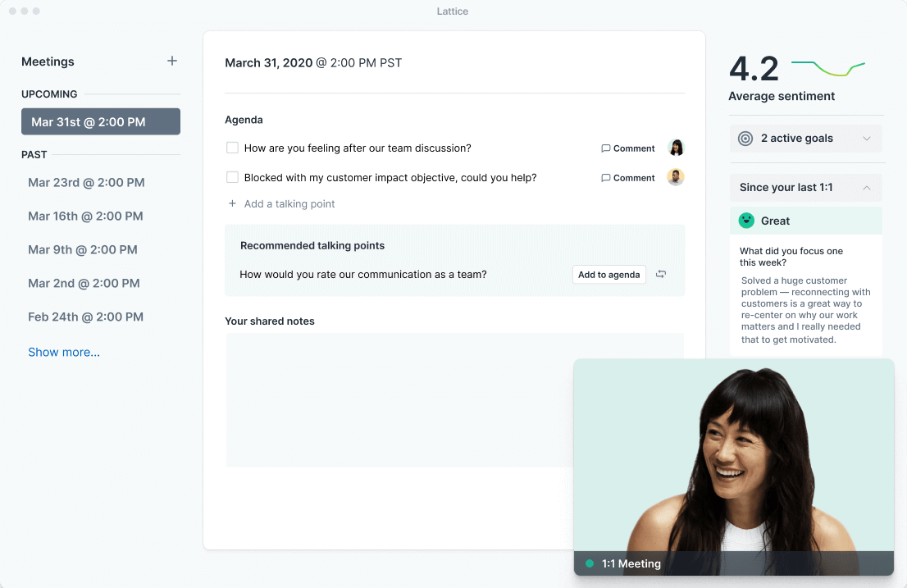The width and height of the screenshot is (907, 588).
Task: Click the 'What did you focus one this week?' question
Action: click(791, 257)
